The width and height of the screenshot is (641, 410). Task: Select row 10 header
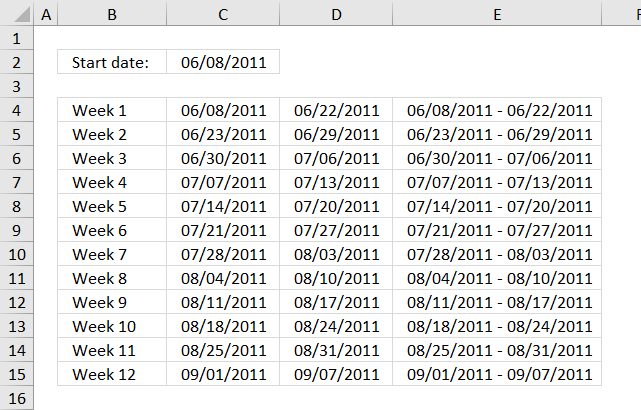[x=17, y=254]
